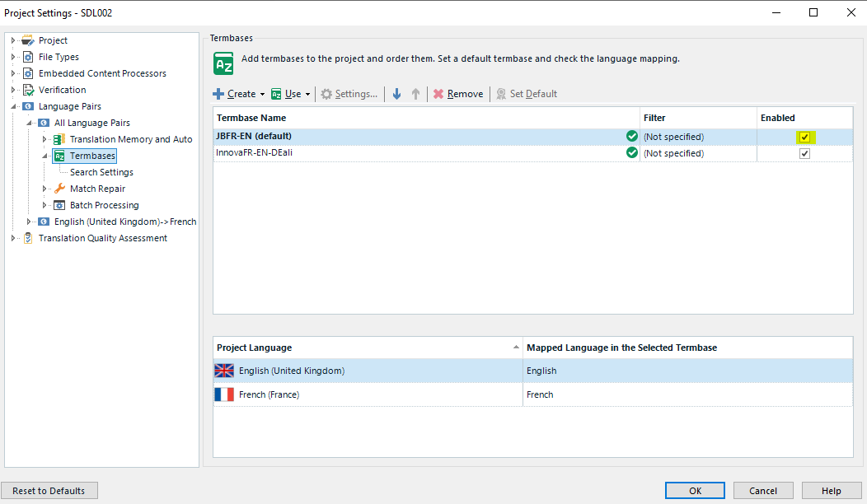Select JBFR-EN (default) termbase row
The width and height of the screenshot is (867, 504).
point(533,137)
